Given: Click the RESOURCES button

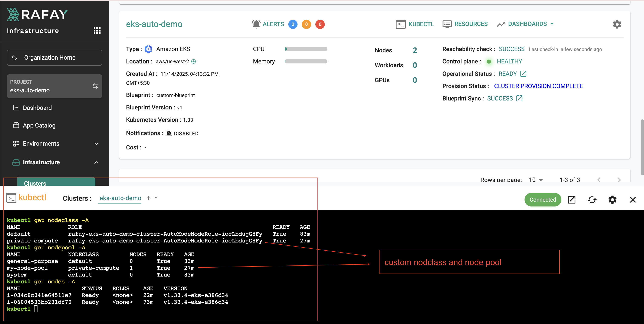Looking at the screenshot, I should coord(465,24).
